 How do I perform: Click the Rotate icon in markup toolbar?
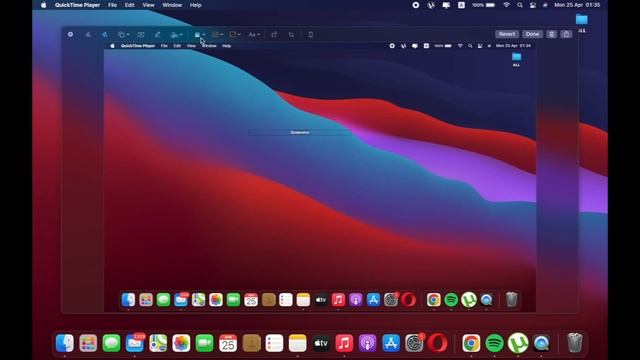[274, 35]
